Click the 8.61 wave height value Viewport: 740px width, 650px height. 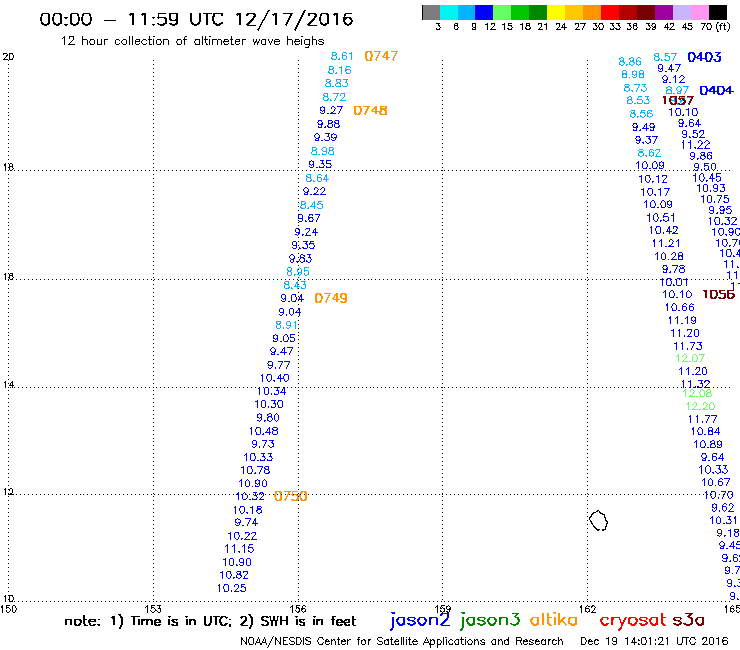pos(342,56)
